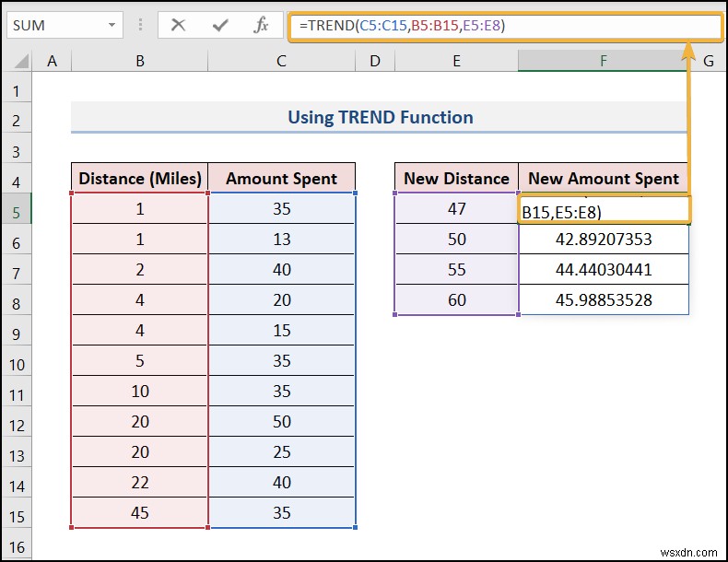The width and height of the screenshot is (728, 562).
Task: Click the 'Distance (Miles)' header cell
Action: 140,178
